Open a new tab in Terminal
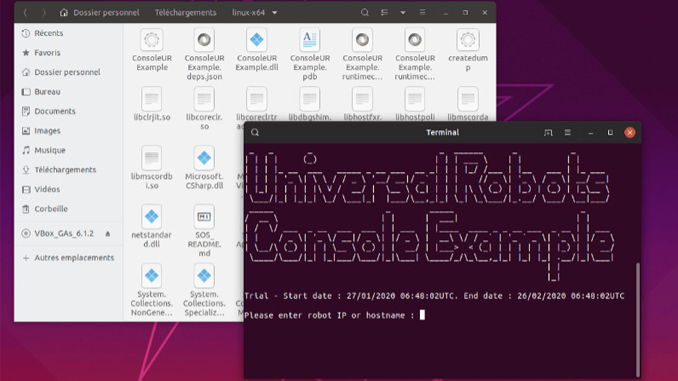 (548, 132)
